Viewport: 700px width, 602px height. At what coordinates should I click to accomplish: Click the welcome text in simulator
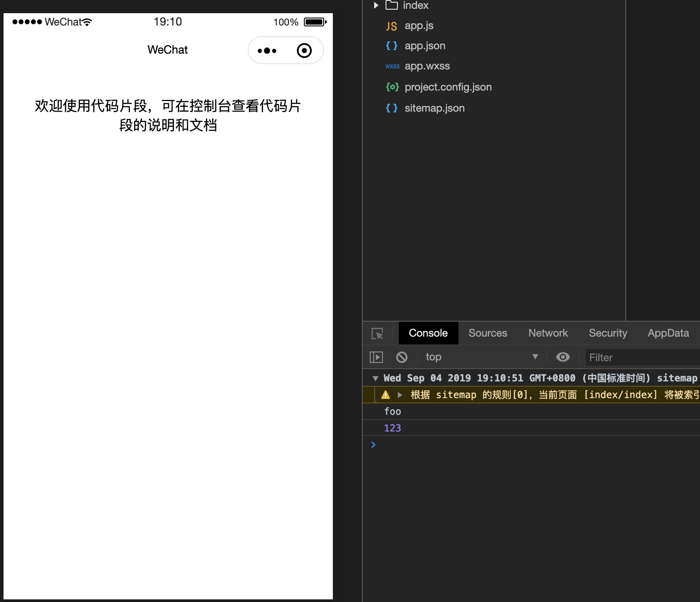click(168, 116)
